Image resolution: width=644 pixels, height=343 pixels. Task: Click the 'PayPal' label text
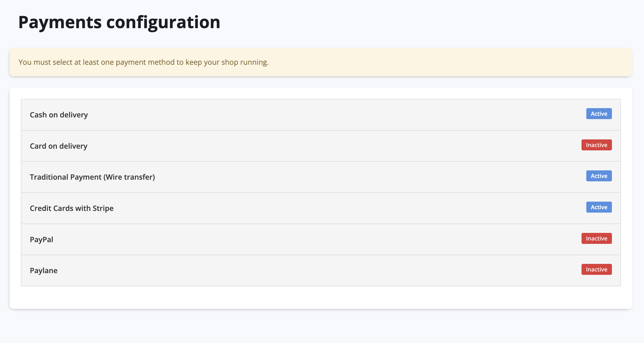pos(41,240)
